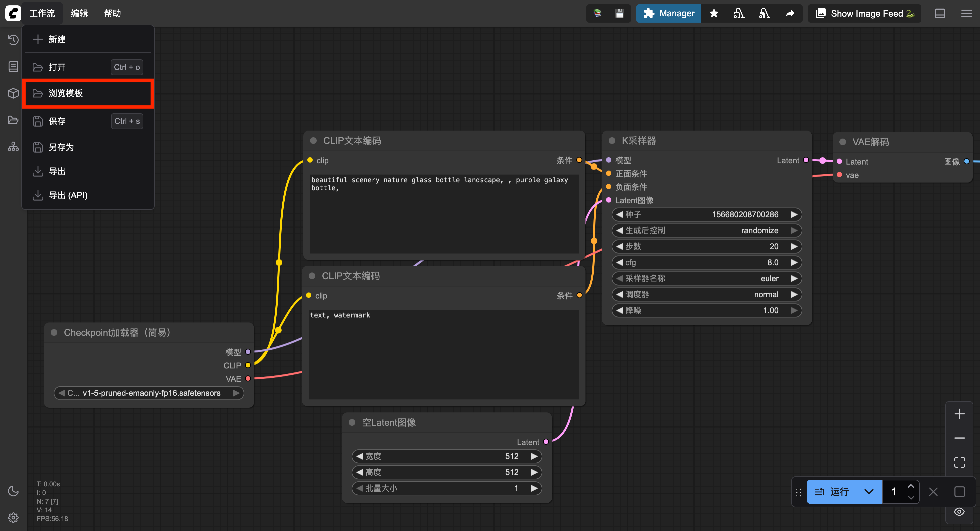Click the 降噪 1.00 slider field
980x531 pixels.
click(x=706, y=310)
